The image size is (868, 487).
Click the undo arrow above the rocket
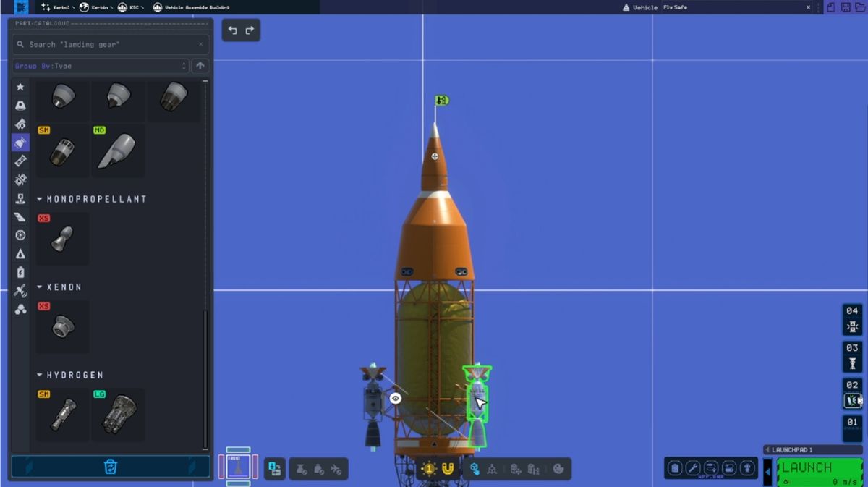point(231,30)
